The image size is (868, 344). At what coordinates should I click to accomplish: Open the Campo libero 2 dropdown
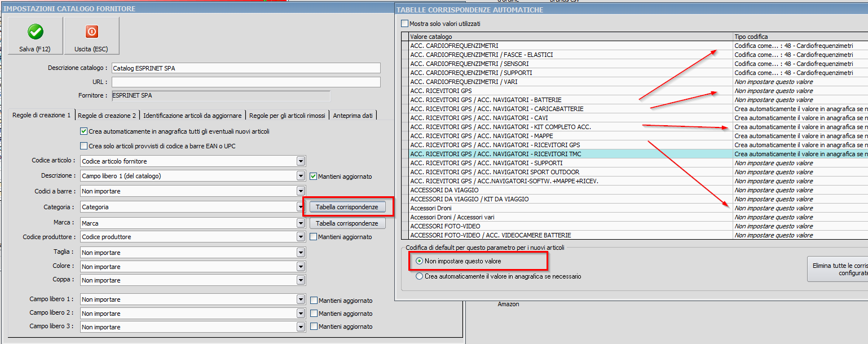pyautogui.click(x=301, y=314)
